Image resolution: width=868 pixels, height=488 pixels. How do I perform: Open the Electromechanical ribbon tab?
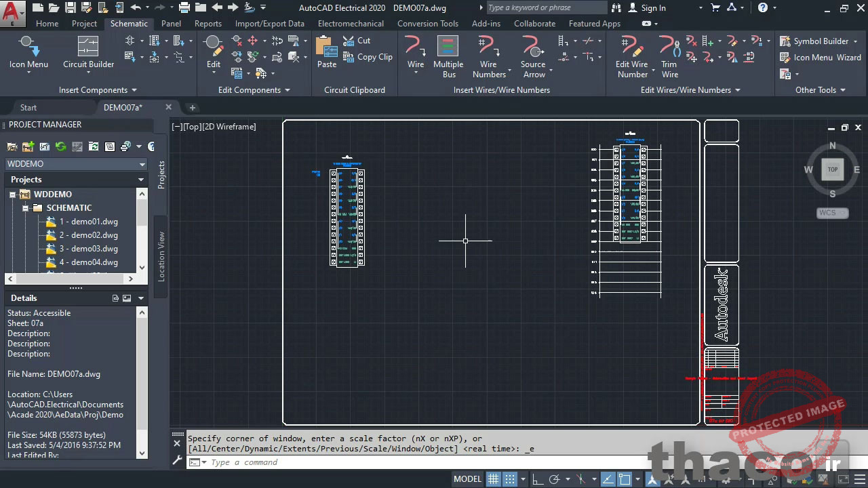[351, 23]
